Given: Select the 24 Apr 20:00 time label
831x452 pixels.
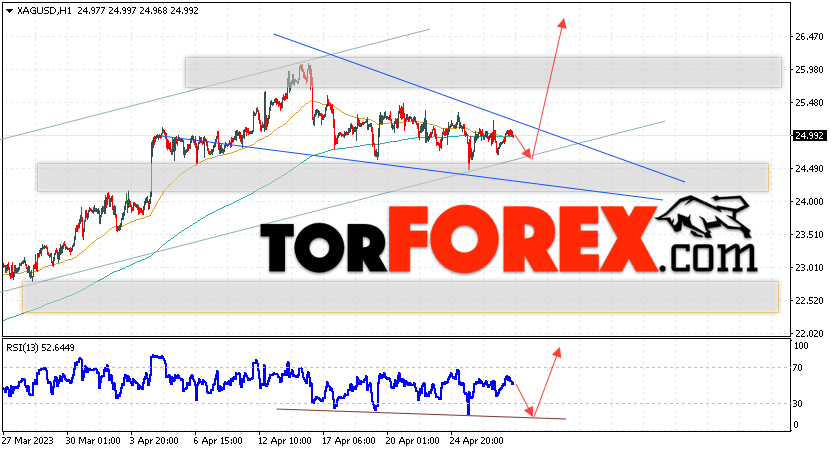Looking at the screenshot, I should [x=476, y=441].
